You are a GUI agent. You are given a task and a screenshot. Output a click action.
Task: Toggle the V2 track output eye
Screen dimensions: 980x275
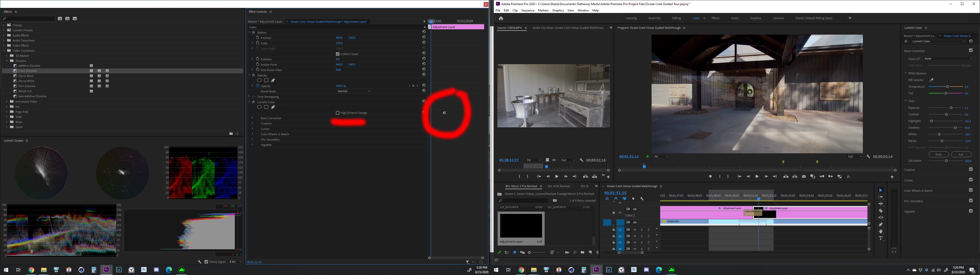634,209
